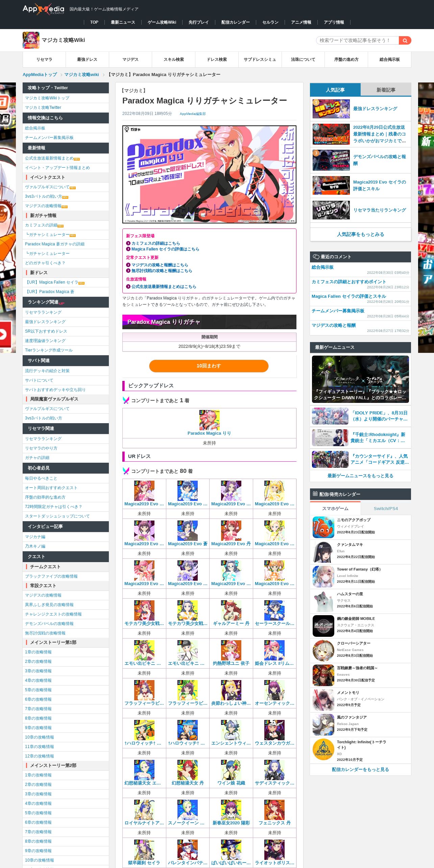Image resolution: width=434 pixels, height=868 pixels.
Task: Open クァンタムマキ app icon
Action: [x=323, y=552]
